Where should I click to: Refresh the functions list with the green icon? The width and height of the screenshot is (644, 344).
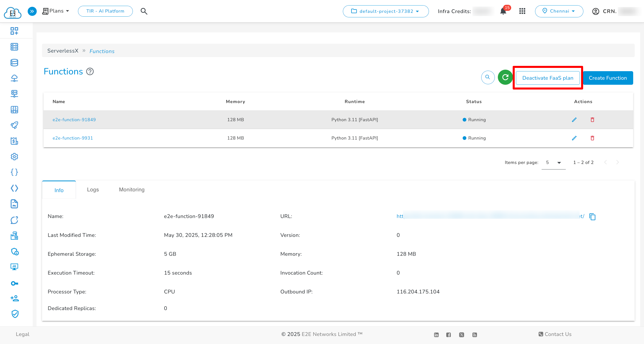[x=505, y=78]
